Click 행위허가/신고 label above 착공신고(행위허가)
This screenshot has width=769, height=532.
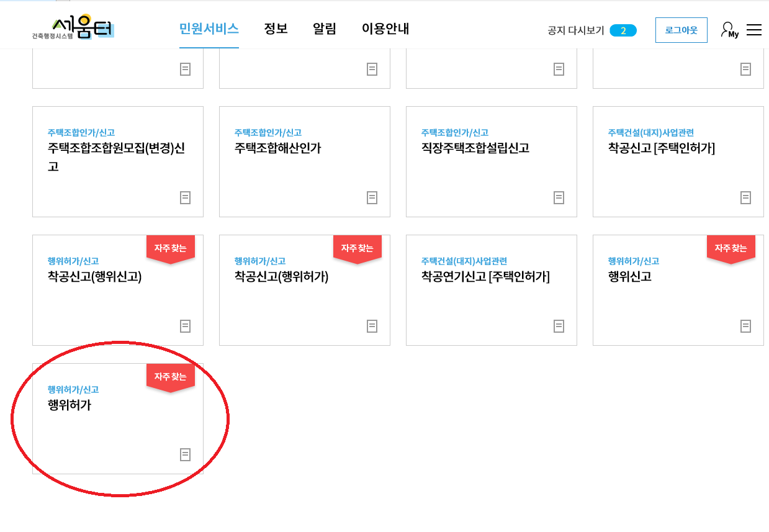(x=259, y=261)
